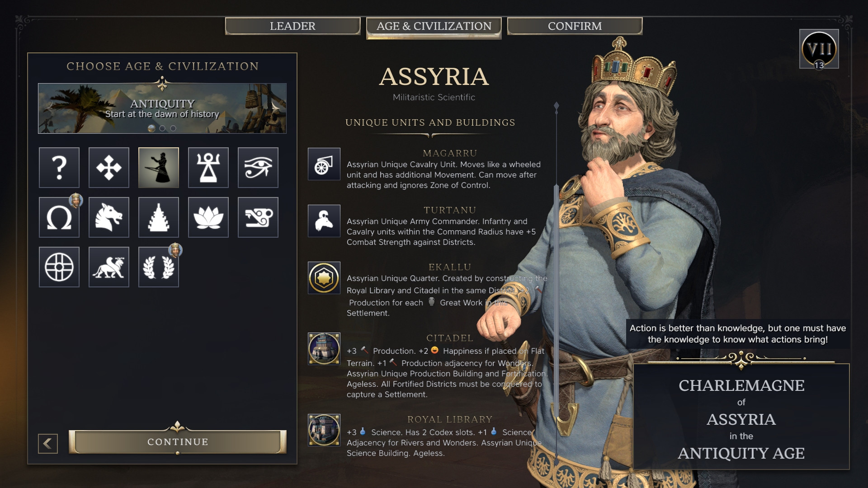This screenshot has width=868, height=488.
Task: Go to next age with right arrow
Action: point(275,107)
